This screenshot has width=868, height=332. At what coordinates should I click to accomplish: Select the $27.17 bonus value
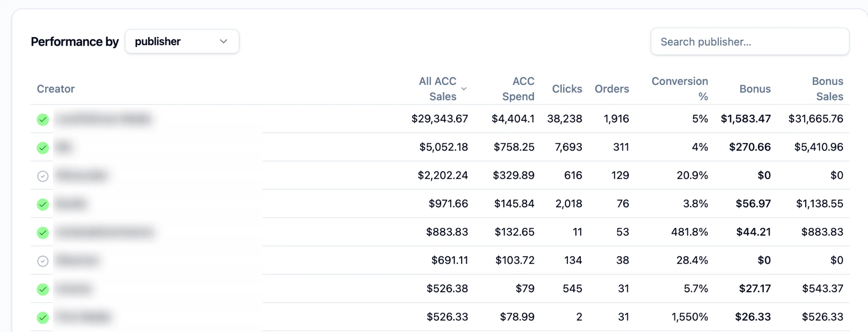click(x=755, y=289)
